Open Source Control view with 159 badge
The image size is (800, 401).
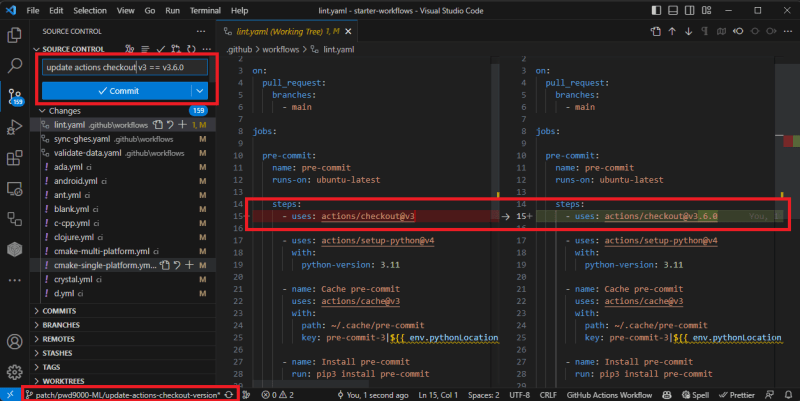[x=15, y=96]
